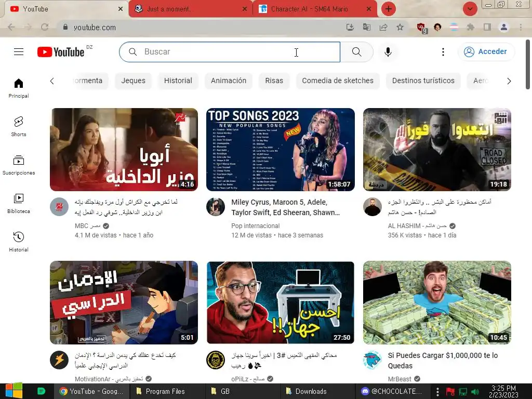Open Miley Cyrus, Maroon 5 video title
Viewport: 532px width, 399px height.
point(286,207)
